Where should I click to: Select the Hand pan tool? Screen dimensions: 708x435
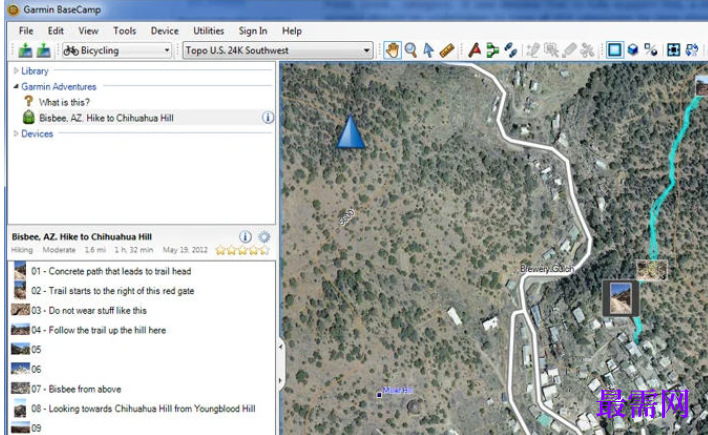392,50
